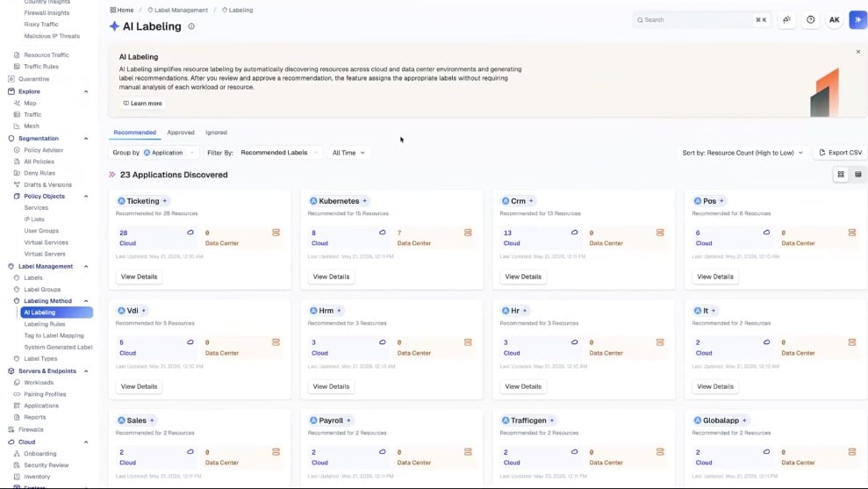Open AI Labeling in sidebar
This screenshot has width=868, height=489.
click(56, 313)
